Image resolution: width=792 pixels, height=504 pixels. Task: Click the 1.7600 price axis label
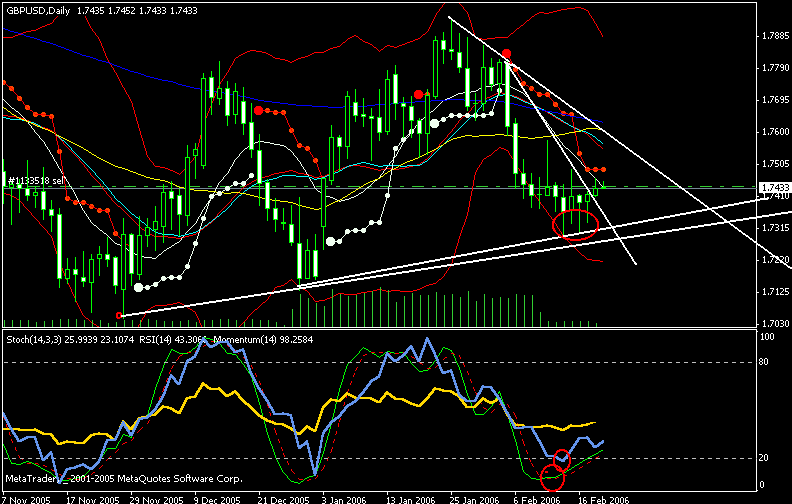coord(775,132)
